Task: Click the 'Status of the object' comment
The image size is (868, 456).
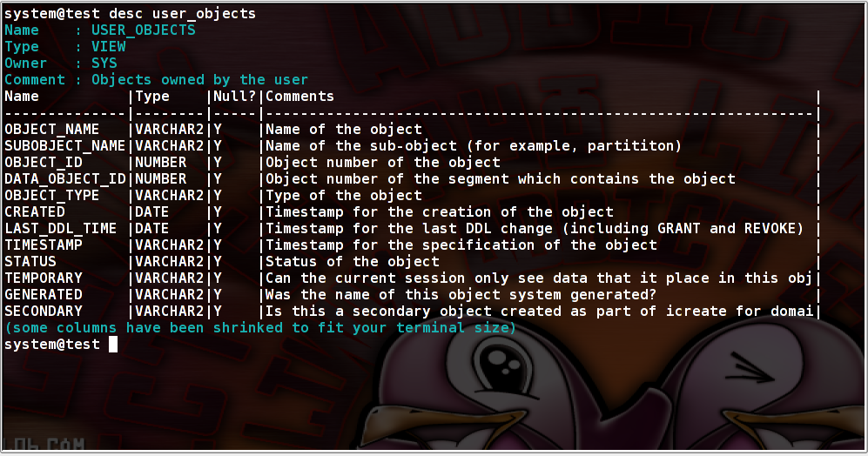Action: [x=352, y=262]
